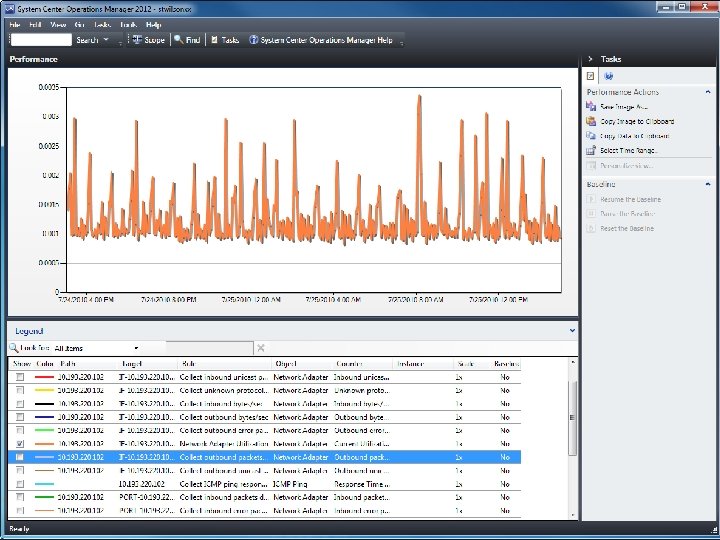Sort legend by Scale column header
This screenshot has height=540, width=720.
coord(466,364)
